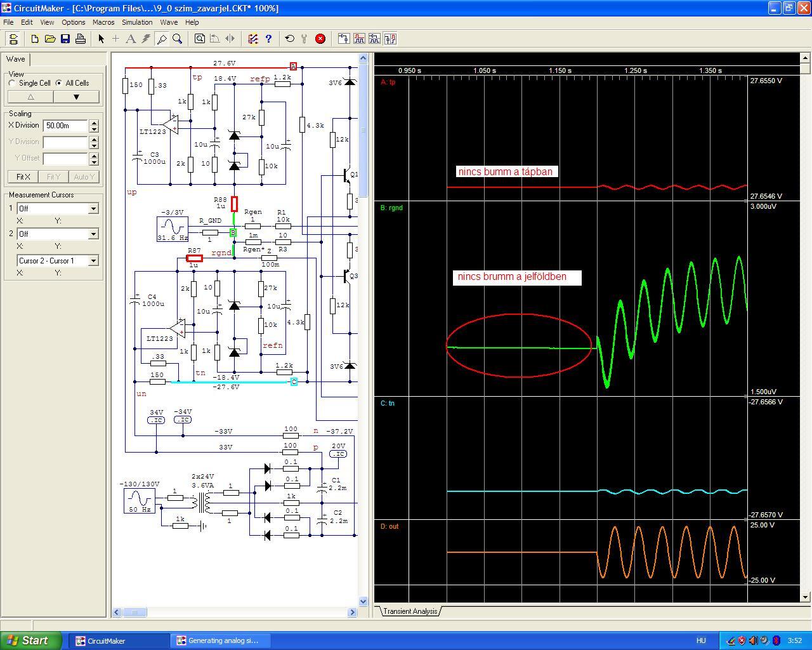
Task: Click the Fit to Window icon
Action: tap(199, 39)
